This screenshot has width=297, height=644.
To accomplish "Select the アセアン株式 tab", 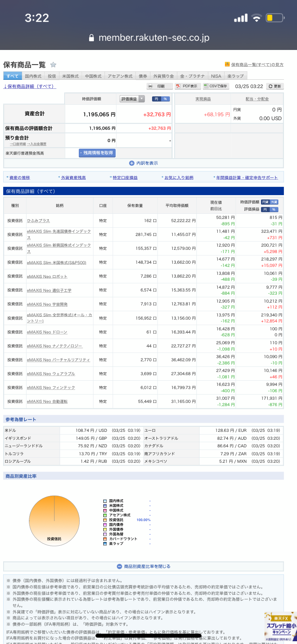I will click(120, 76).
